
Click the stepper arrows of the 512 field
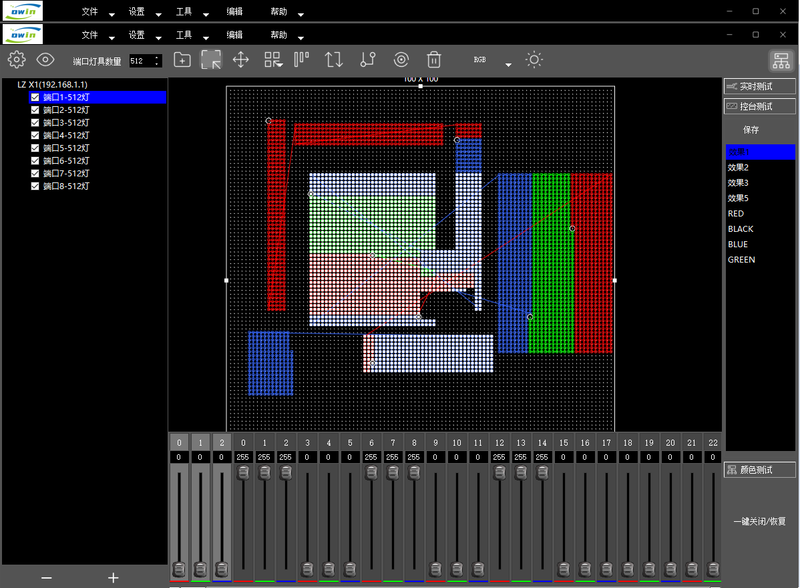(x=157, y=61)
